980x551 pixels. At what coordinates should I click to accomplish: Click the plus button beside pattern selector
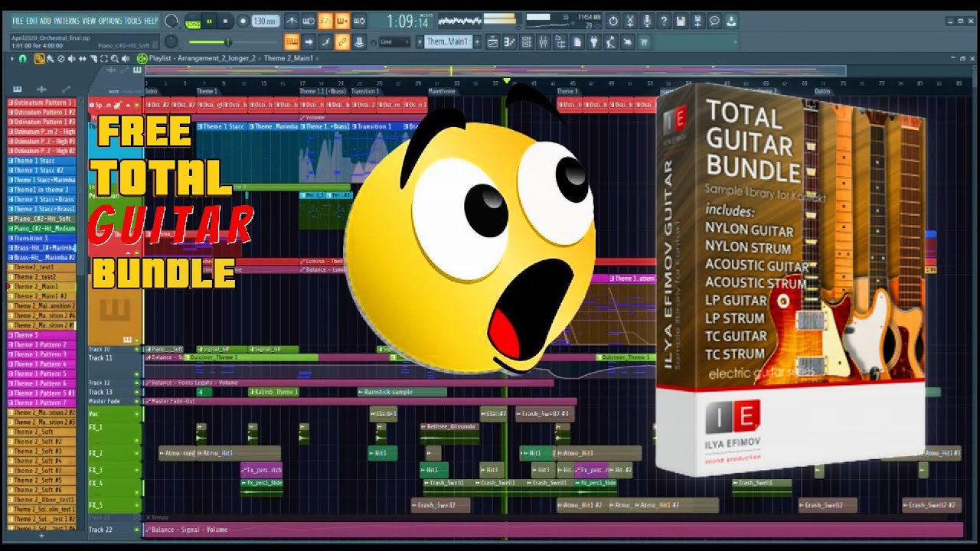click(477, 41)
